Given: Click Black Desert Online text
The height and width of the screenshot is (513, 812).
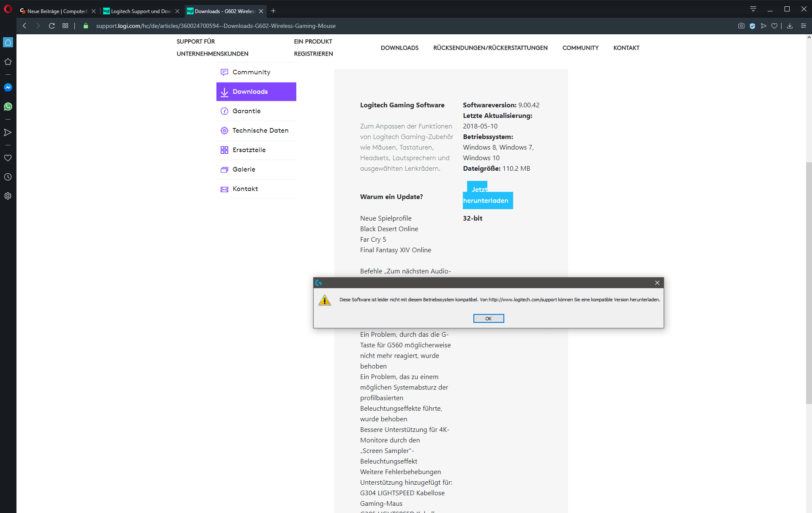Looking at the screenshot, I should pos(389,229).
